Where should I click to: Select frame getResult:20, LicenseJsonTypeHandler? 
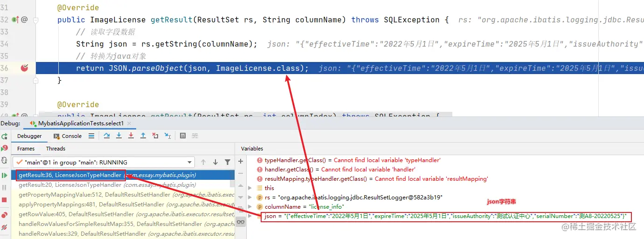click(124, 184)
